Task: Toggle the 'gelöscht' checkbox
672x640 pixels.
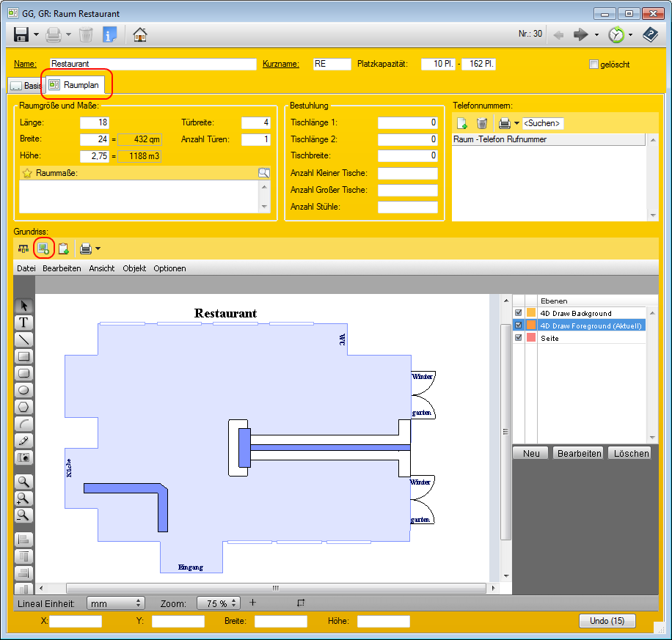Action: click(594, 65)
